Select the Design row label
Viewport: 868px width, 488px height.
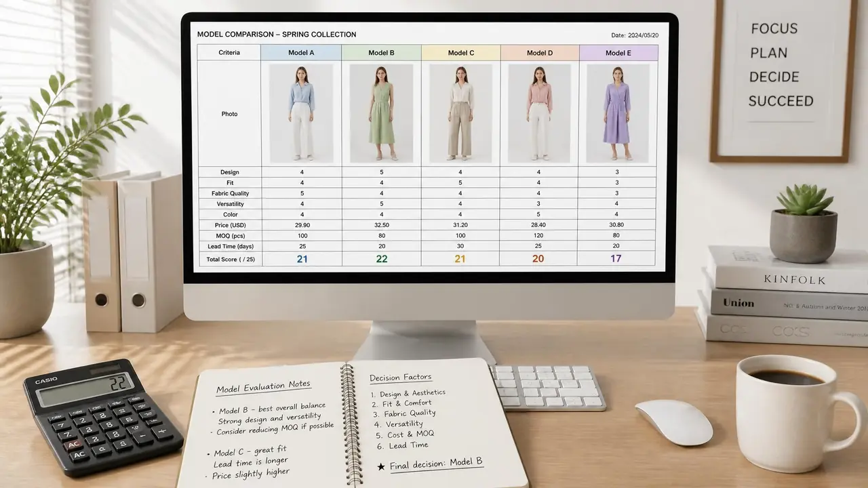pos(229,172)
